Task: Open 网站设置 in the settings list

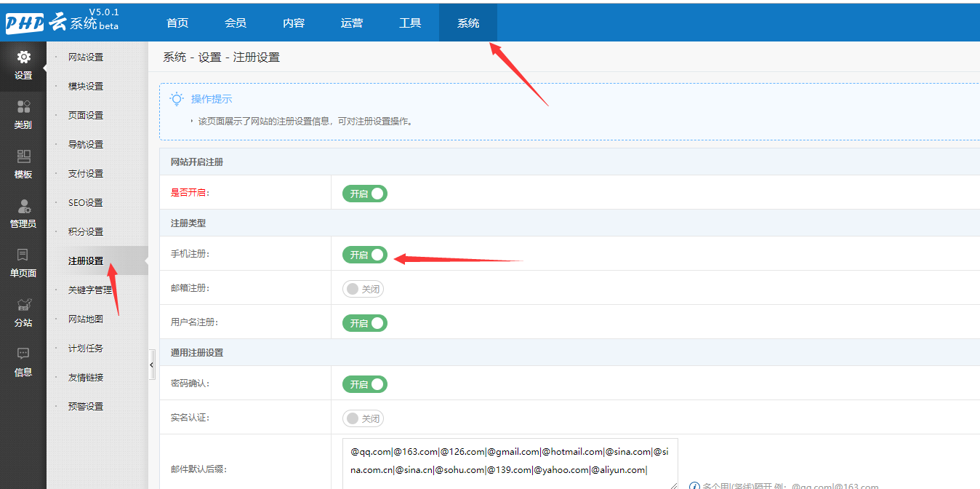Action: point(86,57)
